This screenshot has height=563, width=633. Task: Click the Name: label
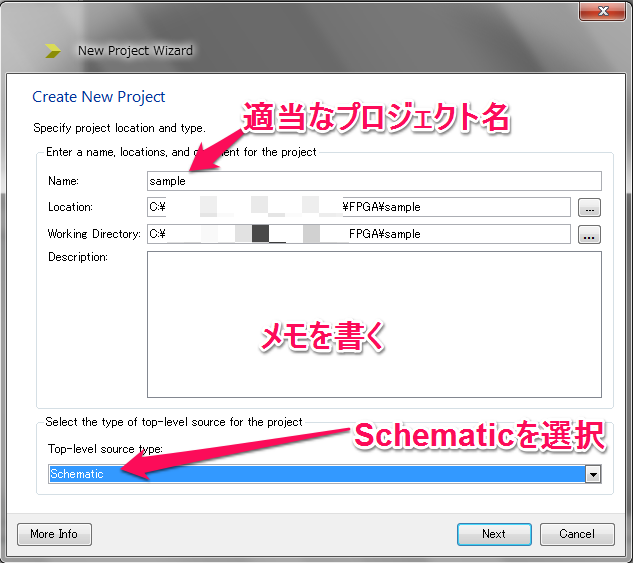click(63, 181)
